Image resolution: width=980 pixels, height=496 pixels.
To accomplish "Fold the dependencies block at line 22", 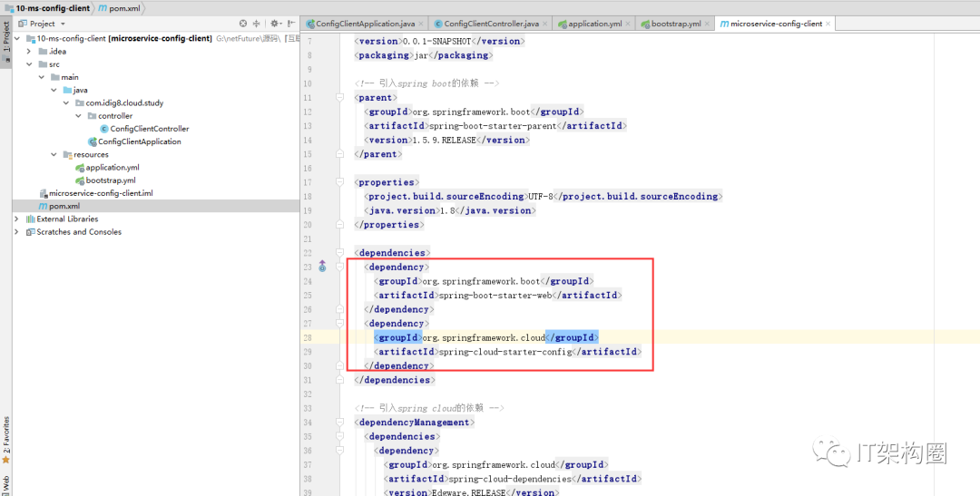I will point(339,253).
